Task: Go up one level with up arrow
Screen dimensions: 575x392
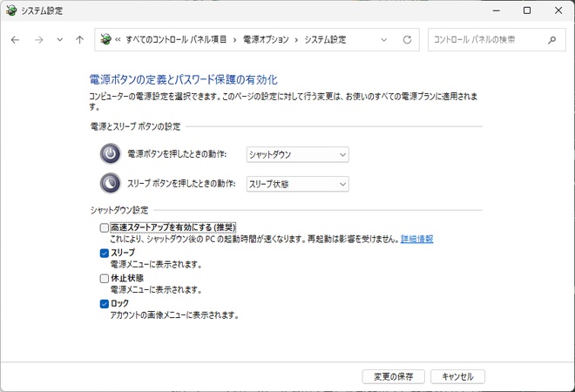Action: pyautogui.click(x=79, y=39)
